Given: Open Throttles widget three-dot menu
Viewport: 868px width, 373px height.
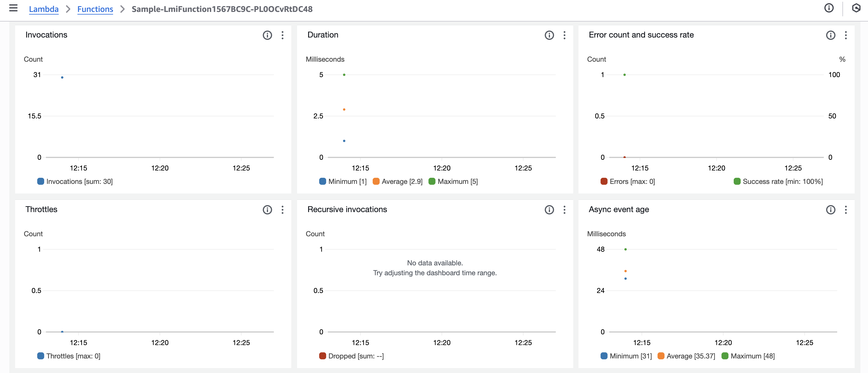Looking at the screenshot, I should [x=282, y=210].
